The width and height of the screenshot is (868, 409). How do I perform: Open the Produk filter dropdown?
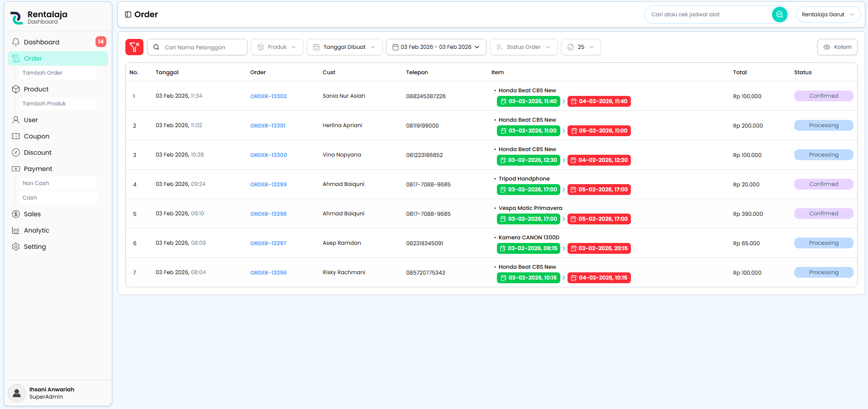277,47
